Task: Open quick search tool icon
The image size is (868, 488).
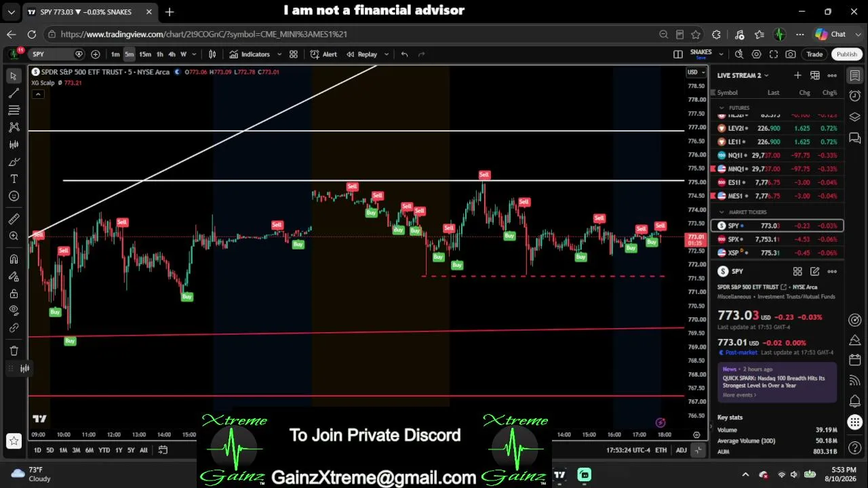Action: [x=739, y=54]
